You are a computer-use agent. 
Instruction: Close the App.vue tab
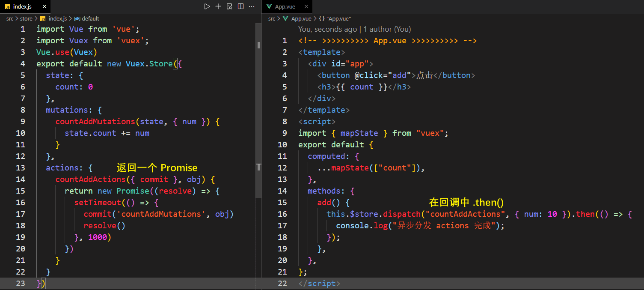[306, 6]
